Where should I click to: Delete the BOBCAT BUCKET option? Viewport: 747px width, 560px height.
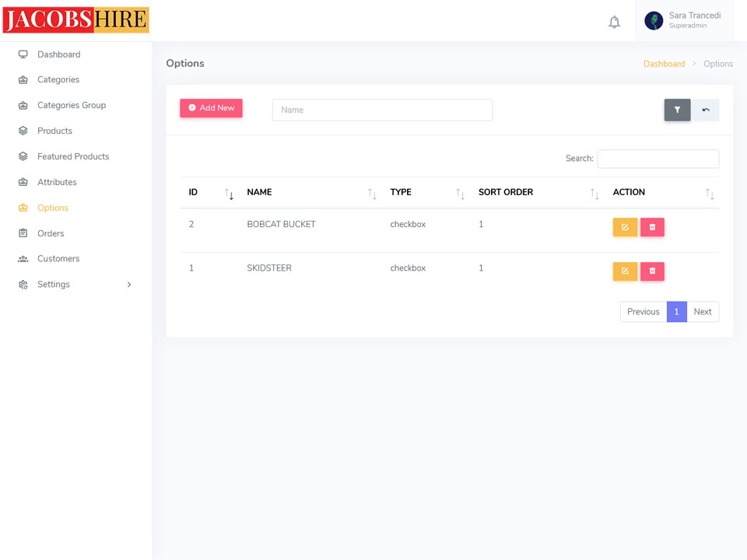coord(652,227)
